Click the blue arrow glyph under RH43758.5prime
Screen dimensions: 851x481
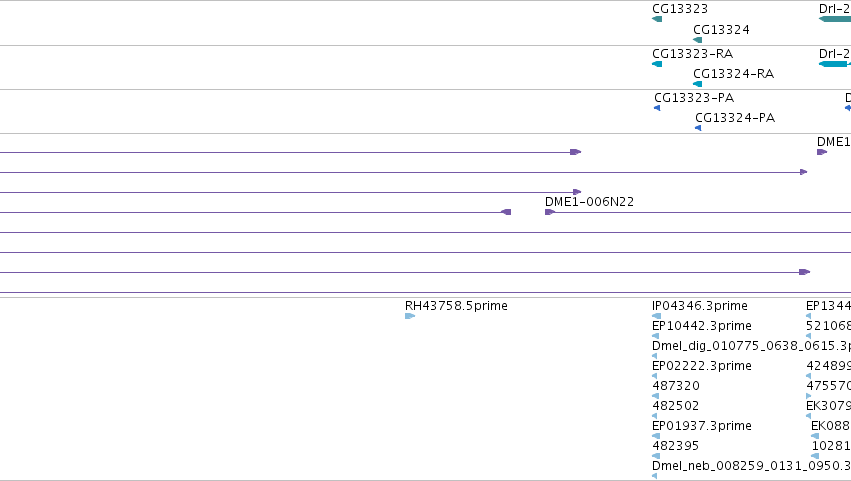click(410, 316)
